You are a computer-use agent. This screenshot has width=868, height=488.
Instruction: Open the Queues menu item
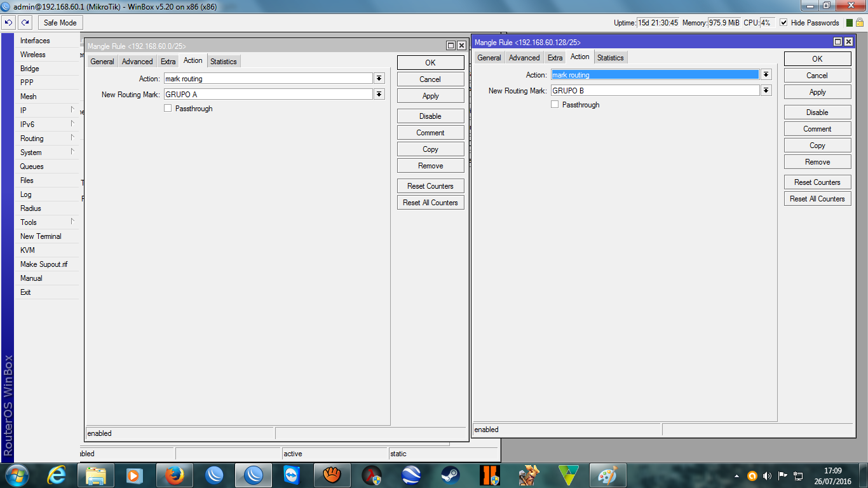(x=48, y=166)
